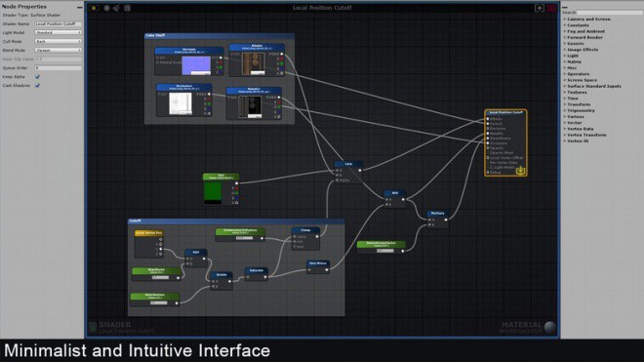Open the Light Model dropdown

[x=58, y=32]
